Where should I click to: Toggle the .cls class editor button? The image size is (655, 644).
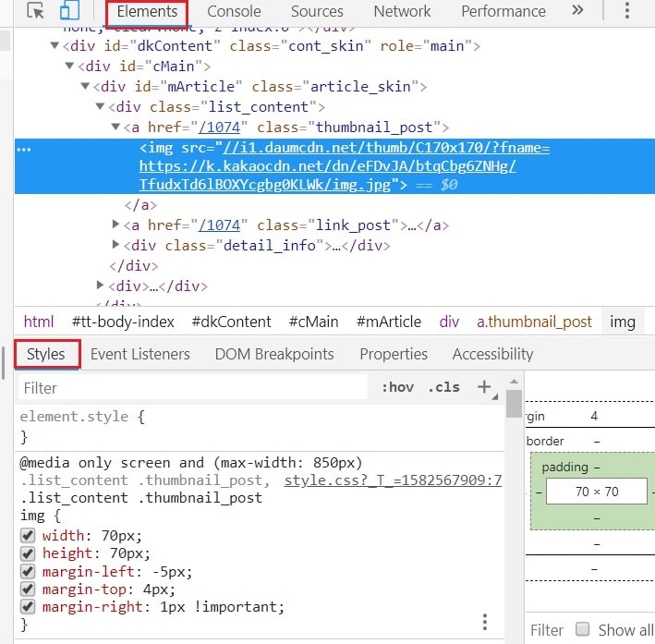(x=443, y=387)
